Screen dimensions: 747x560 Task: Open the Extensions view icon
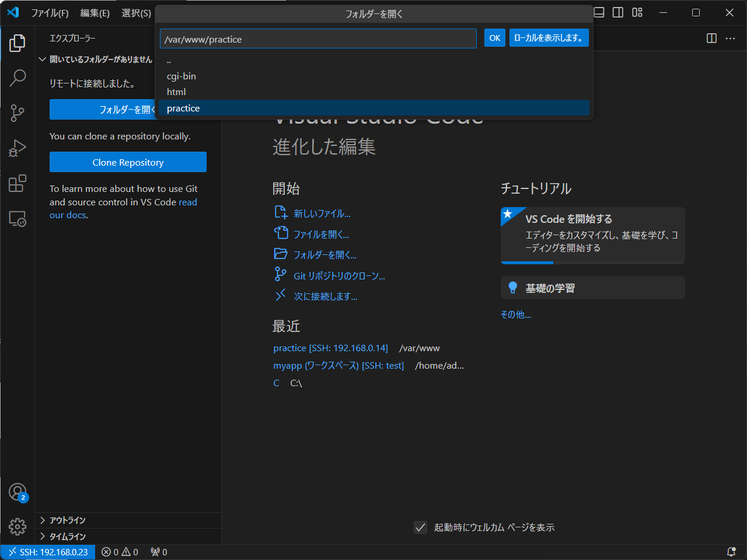[x=18, y=183]
